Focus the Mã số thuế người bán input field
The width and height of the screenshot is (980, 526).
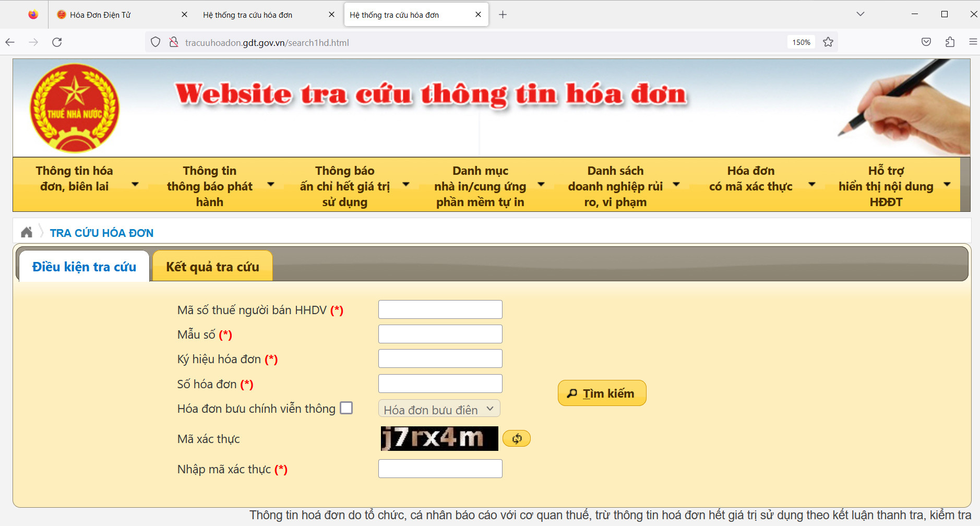440,309
